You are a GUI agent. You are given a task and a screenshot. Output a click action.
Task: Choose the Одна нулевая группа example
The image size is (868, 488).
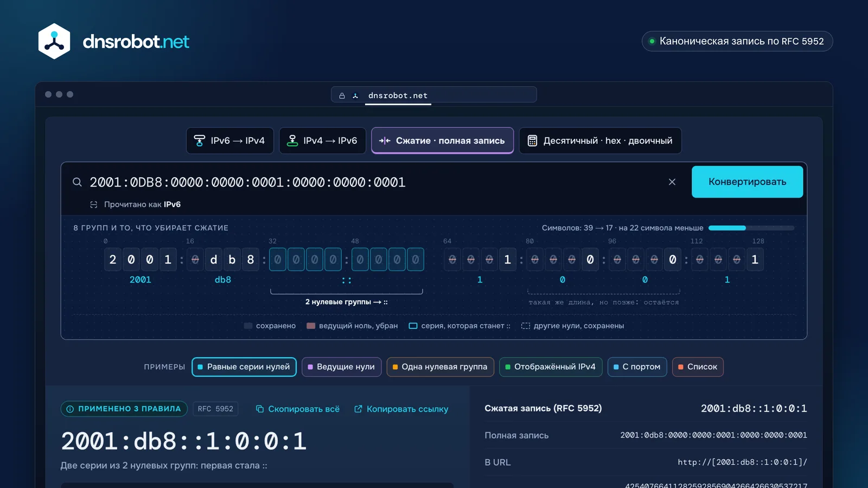pos(441,367)
